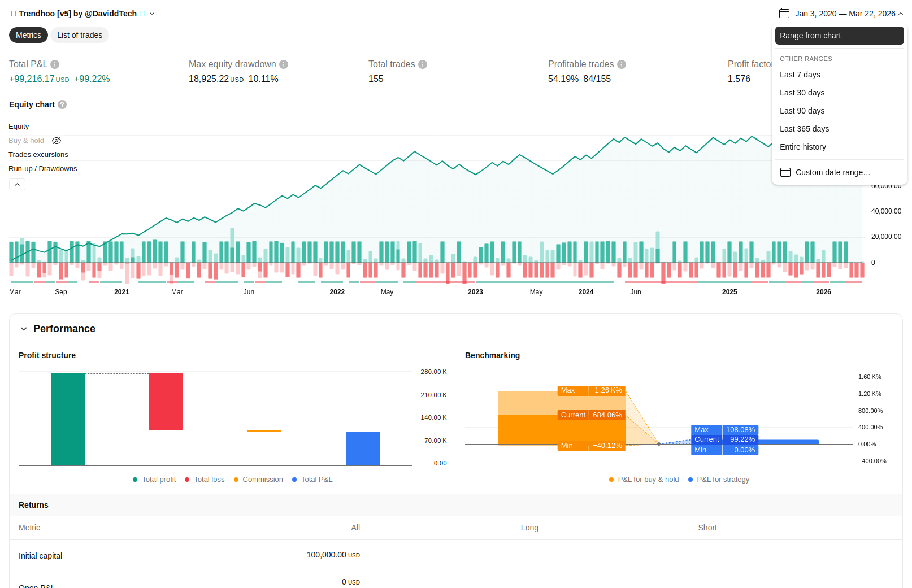Click the Custom date range calendar icon
Viewport: 912px width, 588px height.
tap(785, 172)
